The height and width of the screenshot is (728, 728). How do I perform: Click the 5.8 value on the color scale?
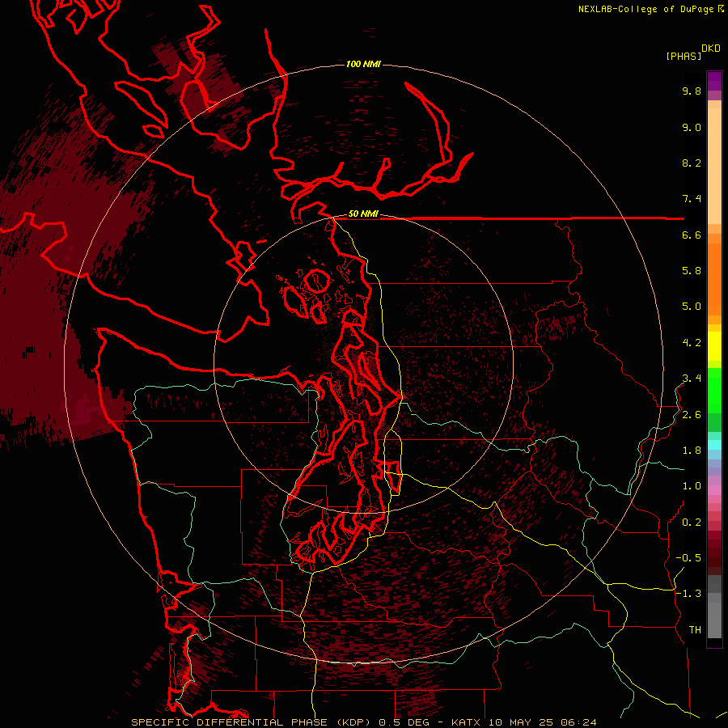[x=692, y=271]
